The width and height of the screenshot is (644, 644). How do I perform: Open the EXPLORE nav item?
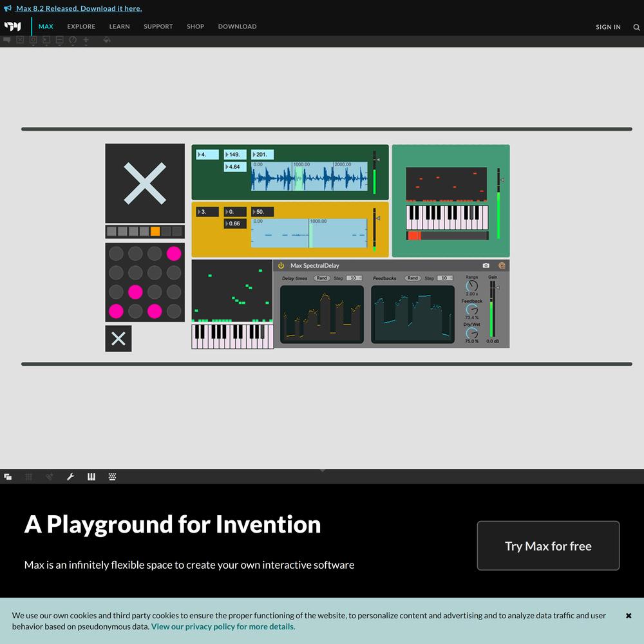81,26
